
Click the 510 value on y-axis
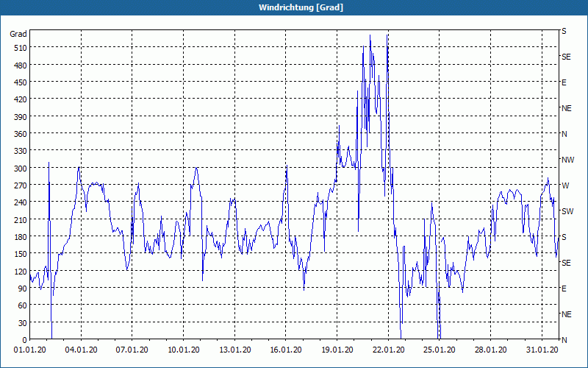[20, 48]
